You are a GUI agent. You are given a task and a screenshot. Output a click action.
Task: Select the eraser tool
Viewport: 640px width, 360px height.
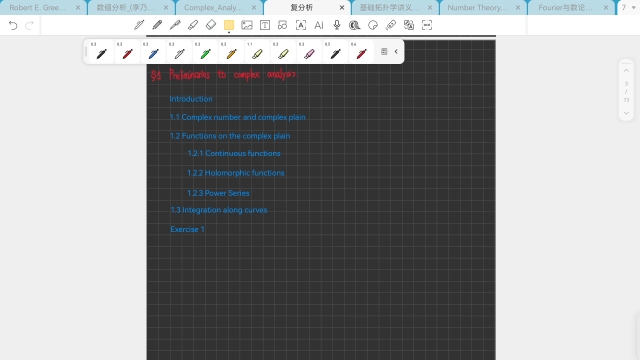click(211, 25)
